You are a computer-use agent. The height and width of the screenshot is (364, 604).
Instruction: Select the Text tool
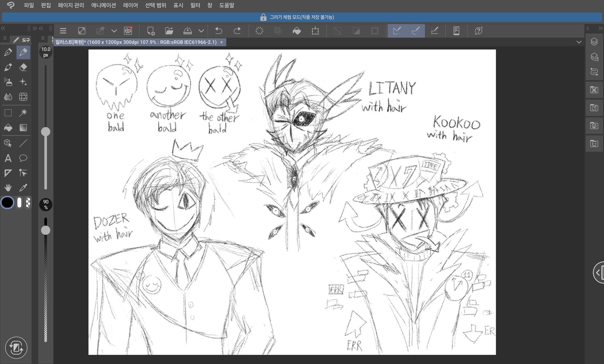pos(8,158)
